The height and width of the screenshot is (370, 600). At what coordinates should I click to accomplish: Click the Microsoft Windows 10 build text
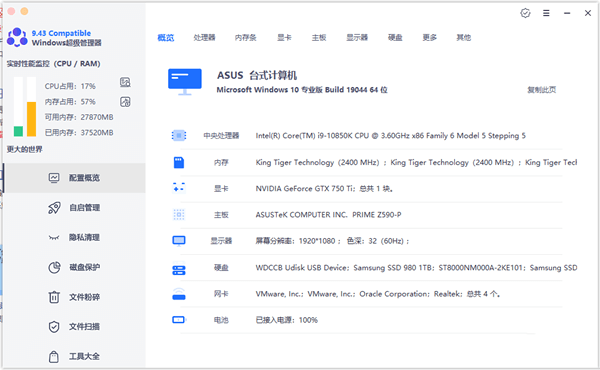tap(302, 90)
